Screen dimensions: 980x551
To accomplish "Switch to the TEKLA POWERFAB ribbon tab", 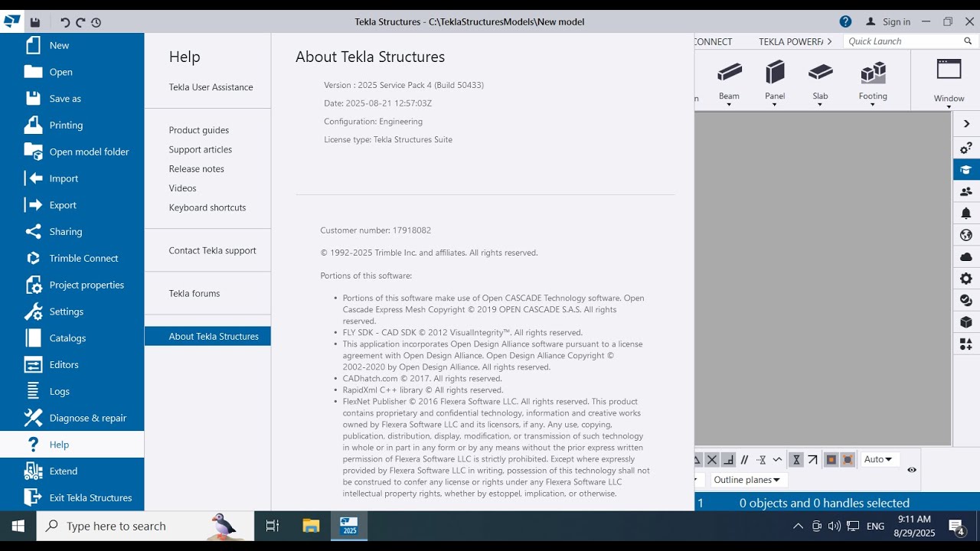I will [x=790, y=42].
